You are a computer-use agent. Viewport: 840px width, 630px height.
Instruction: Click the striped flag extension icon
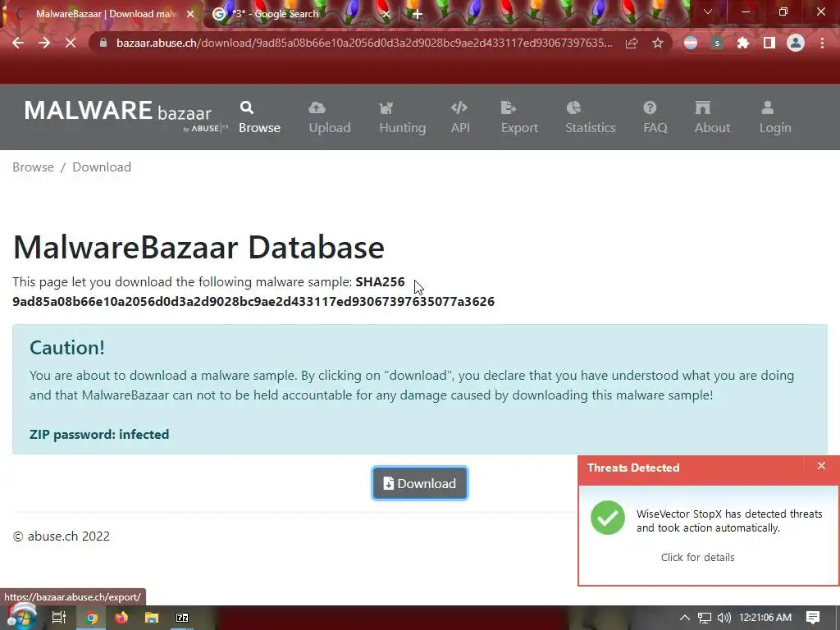tap(691, 43)
